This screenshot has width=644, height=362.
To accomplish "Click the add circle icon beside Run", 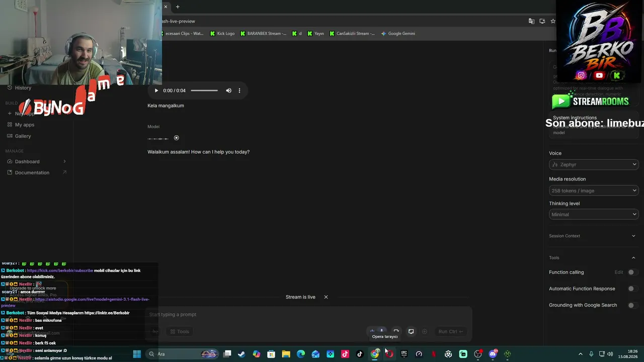I will point(425,331).
